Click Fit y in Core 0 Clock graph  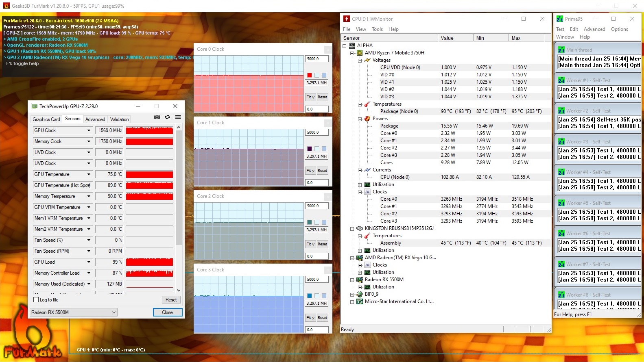coord(310,97)
